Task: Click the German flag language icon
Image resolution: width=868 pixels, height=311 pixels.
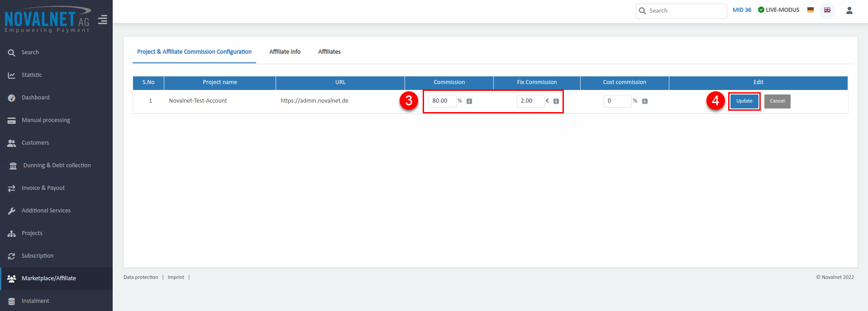Action: [x=811, y=10]
